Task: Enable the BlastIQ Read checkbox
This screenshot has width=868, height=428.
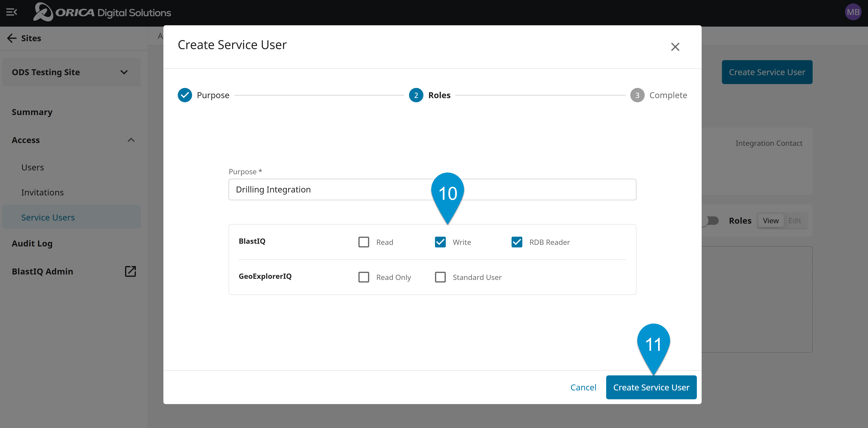Action: 363,242
